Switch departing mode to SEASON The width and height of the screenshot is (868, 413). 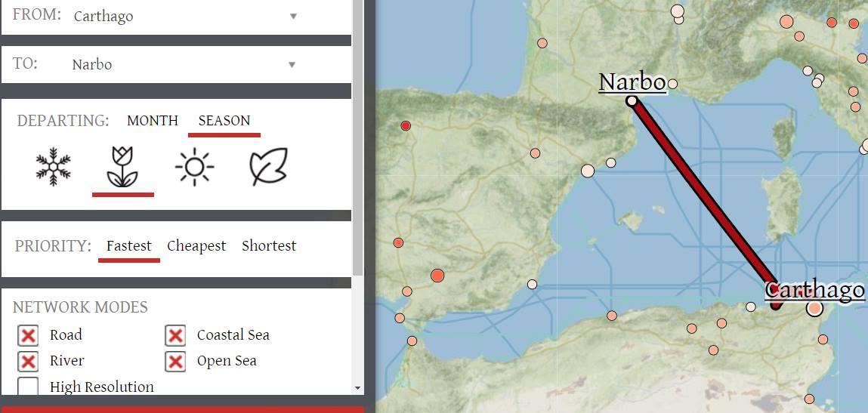pyautogui.click(x=224, y=121)
